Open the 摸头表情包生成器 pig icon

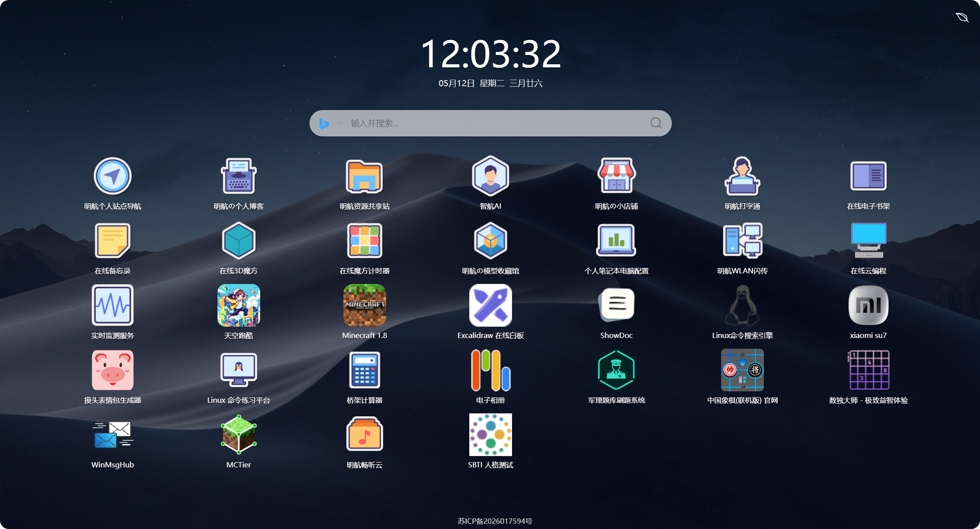tap(113, 370)
